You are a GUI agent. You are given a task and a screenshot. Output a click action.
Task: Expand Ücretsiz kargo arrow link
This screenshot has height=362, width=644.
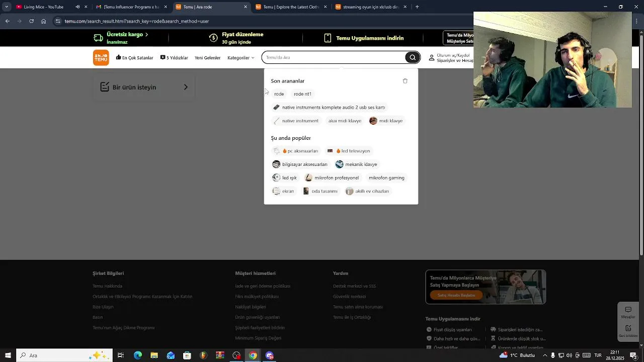click(146, 34)
